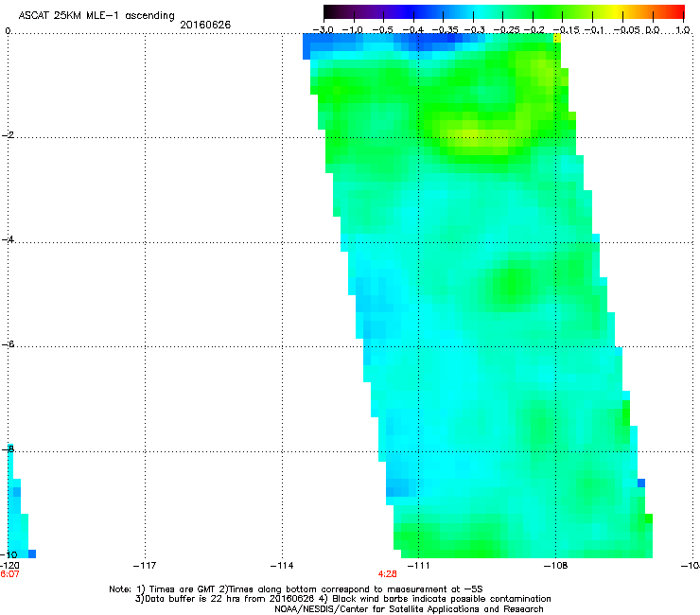This screenshot has width=700, height=615.
Task: Click the colorbar label -0.4
Action: 413,30
